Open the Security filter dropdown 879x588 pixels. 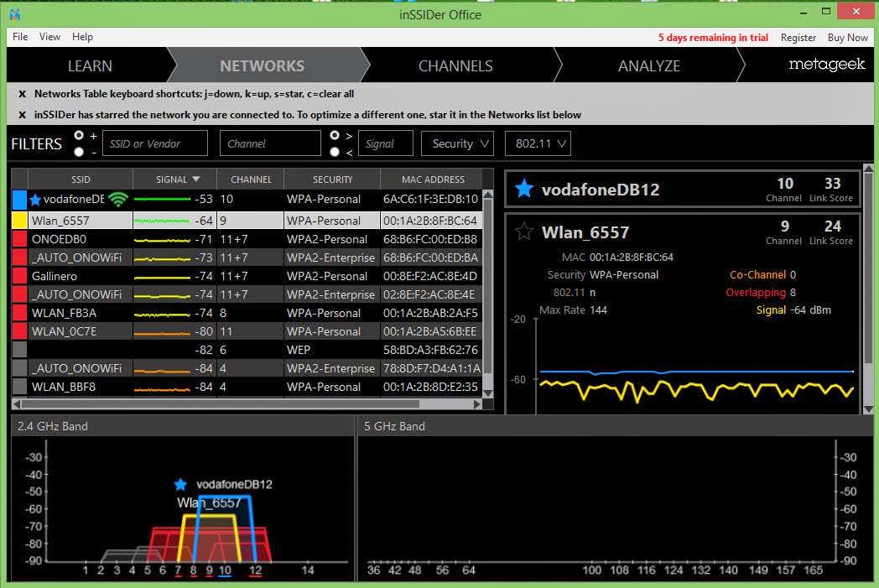pos(457,143)
